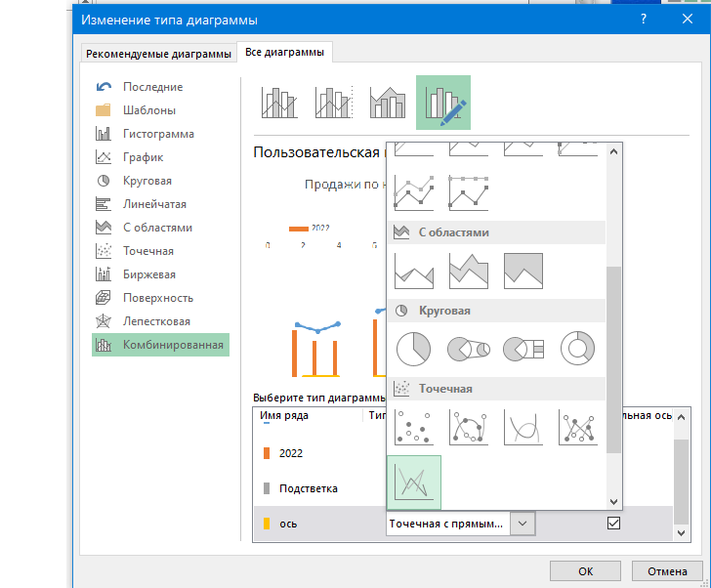
Task: Choose the doughnut chart icon in dropdown list
Action: (577, 349)
